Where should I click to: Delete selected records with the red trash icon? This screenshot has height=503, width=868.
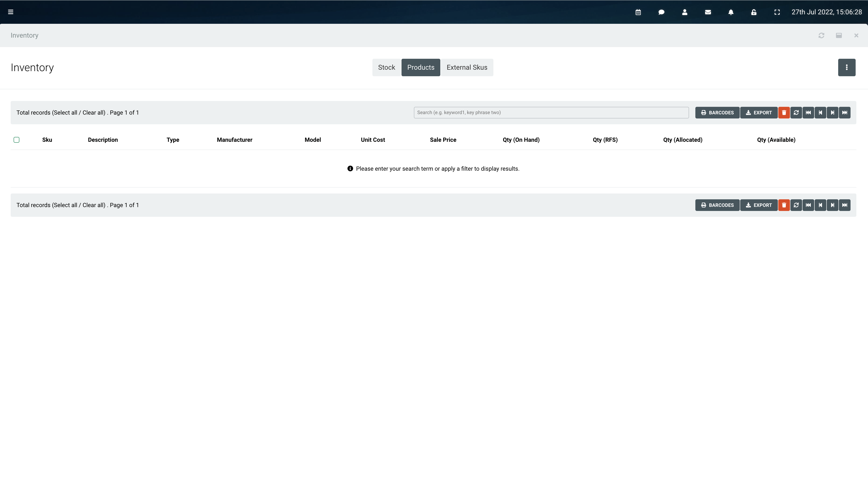pos(784,112)
